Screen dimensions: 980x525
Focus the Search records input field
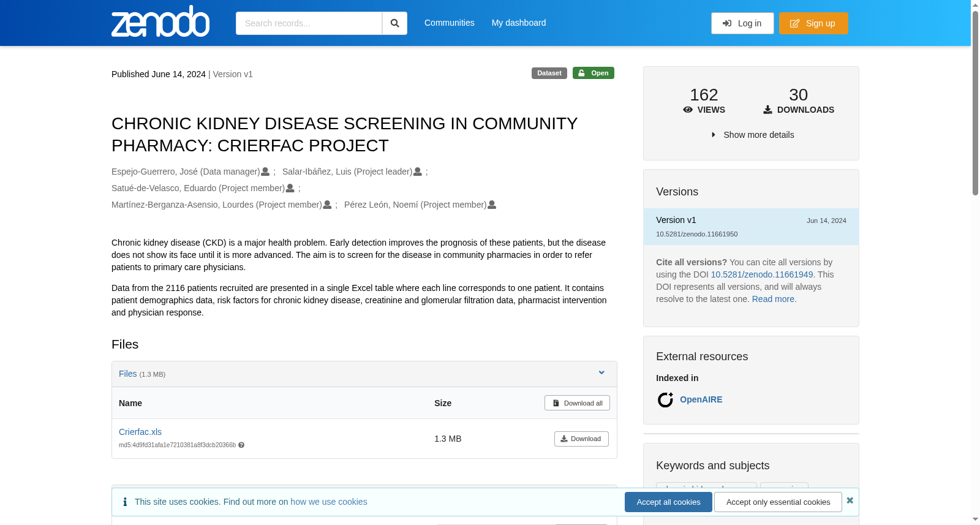point(309,23)
